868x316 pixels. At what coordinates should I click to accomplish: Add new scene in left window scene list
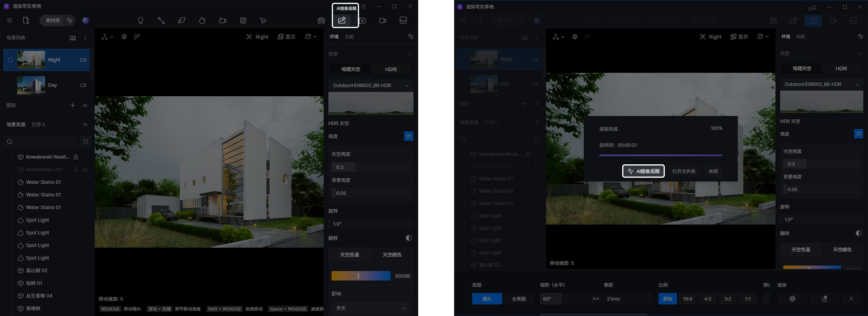click(x=73, y=38)
